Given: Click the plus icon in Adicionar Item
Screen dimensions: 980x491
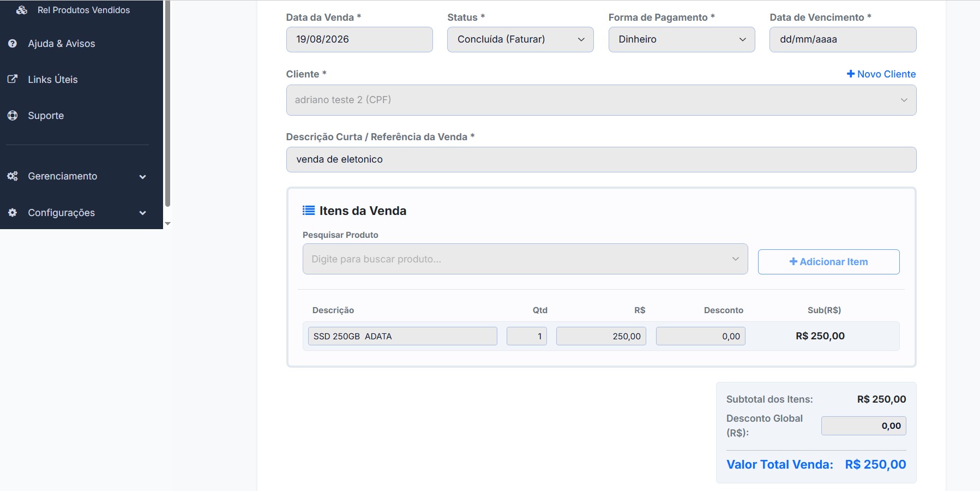Looking at the screenshot, I should [793, 261].
